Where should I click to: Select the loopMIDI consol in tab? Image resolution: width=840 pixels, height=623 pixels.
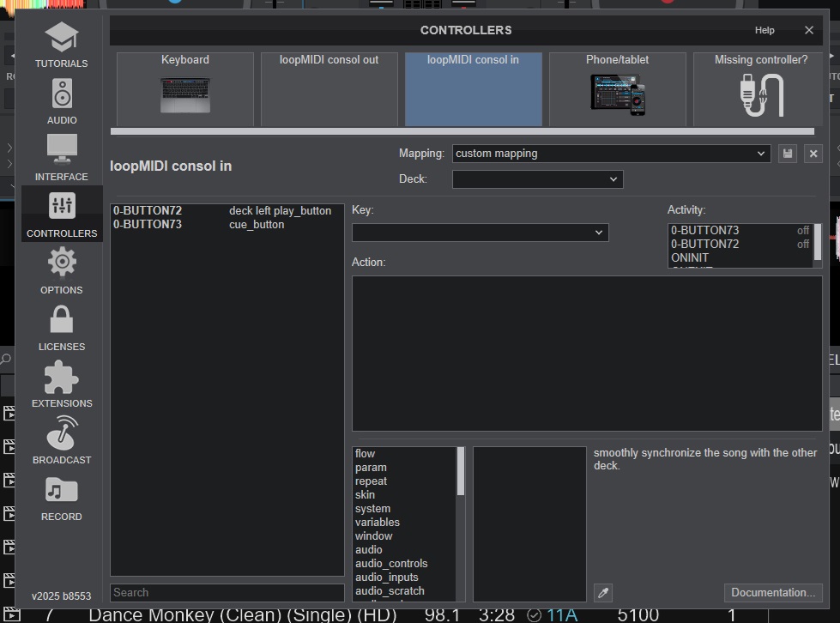click(x=473, y=89)
